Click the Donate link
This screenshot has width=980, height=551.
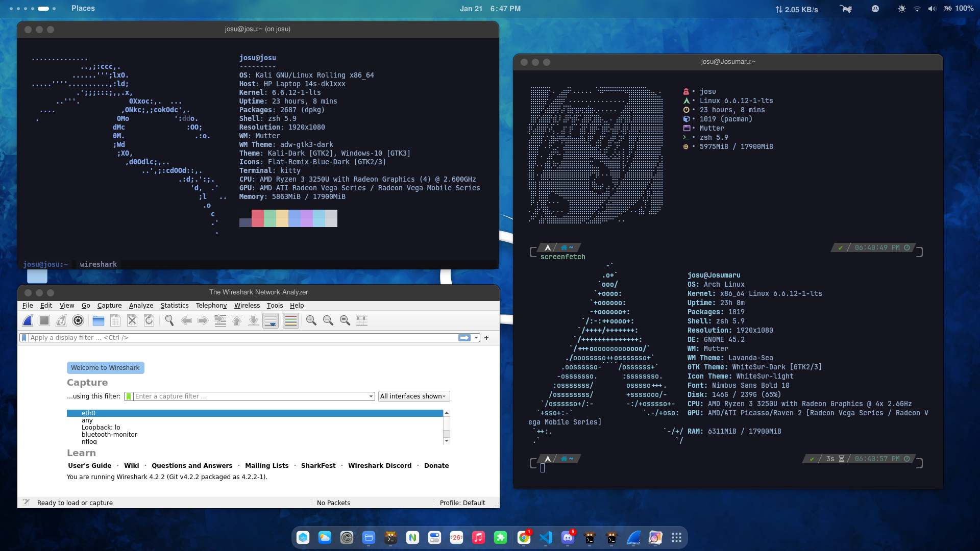pos(436,465)
